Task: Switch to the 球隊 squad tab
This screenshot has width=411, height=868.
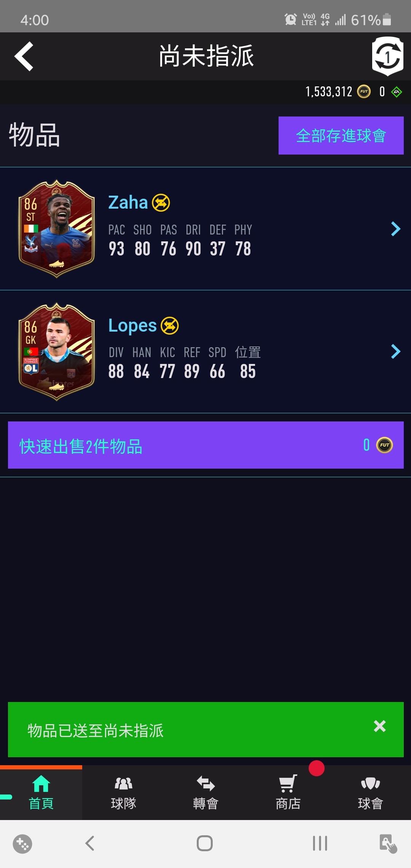Action: [x=123, y=792]
